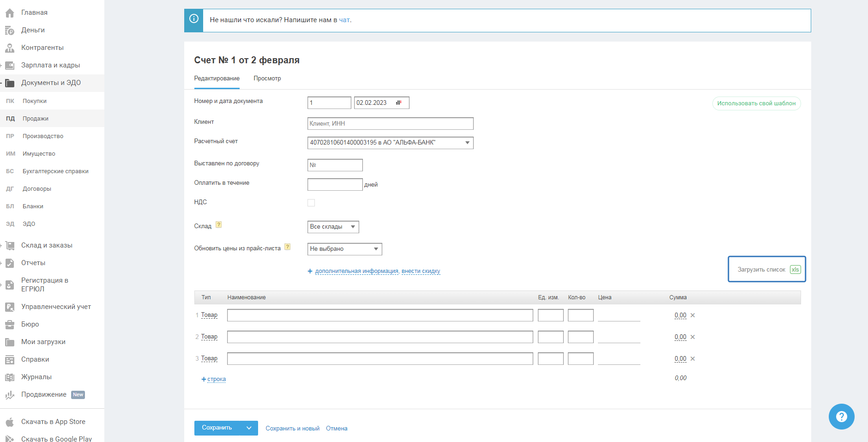
Task: Click the help icon next to Склад
Action: coord(219,225)
